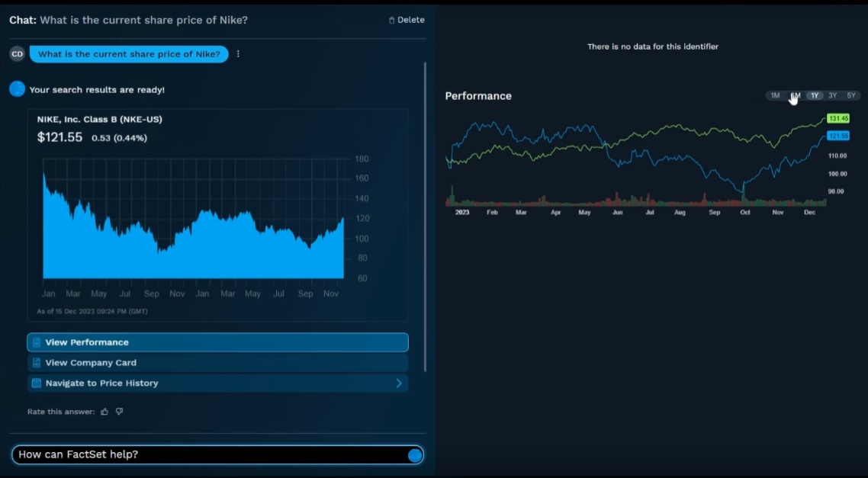The width and height of the screenshot is (868, 478).
Task: Select the 5Y time range
Action: pos(851,95)
